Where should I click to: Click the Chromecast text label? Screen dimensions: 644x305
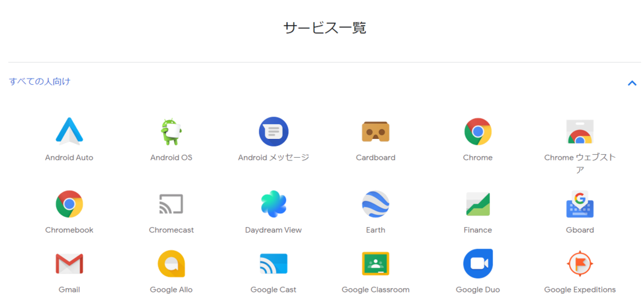(171, 230)
